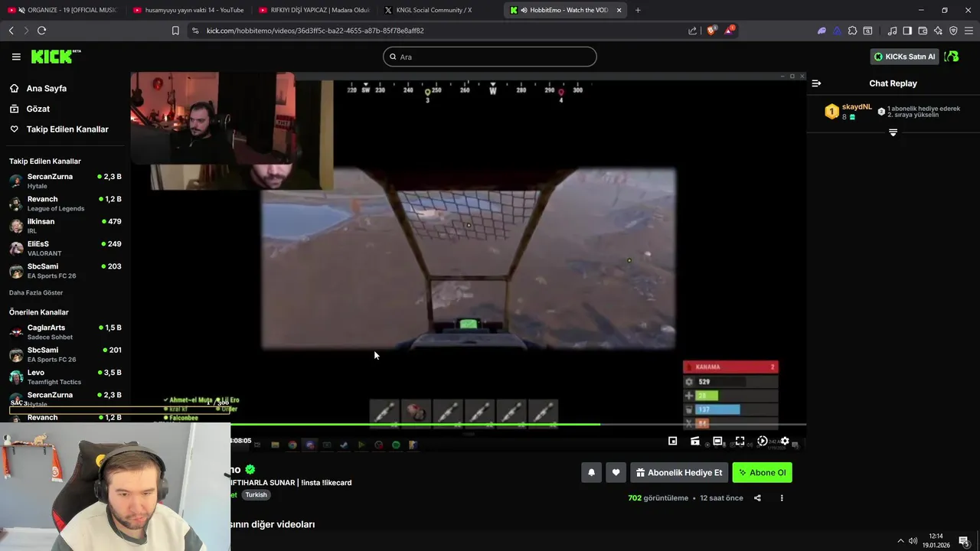
Task: Open the music playlist toolbar icon
Action: click(892, 31)
